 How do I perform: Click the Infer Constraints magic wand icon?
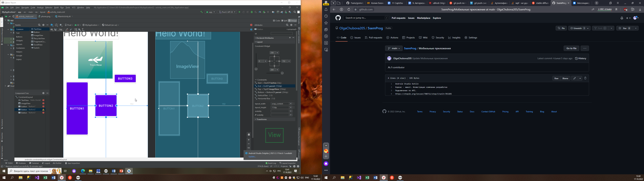tap(71, 29)
